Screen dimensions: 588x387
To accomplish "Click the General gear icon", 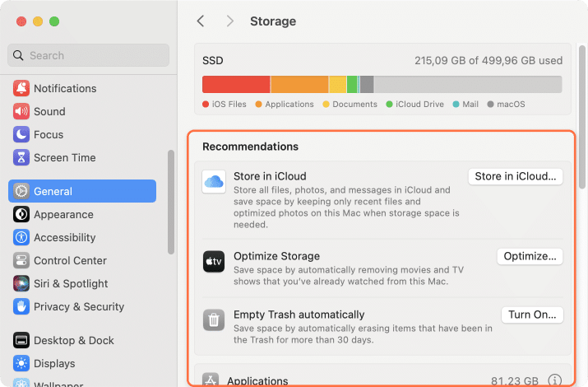I will point(21,191).
